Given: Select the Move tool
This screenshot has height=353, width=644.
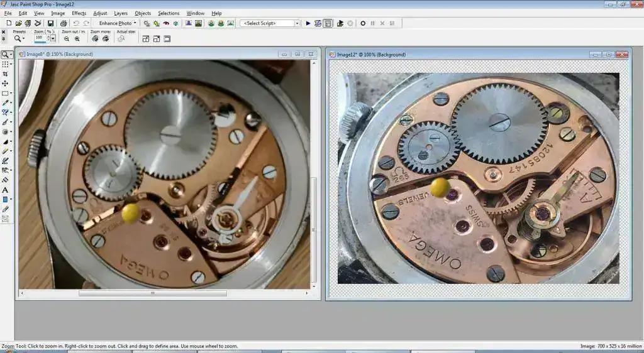Looking at the screenshot, I should tap(6, 84).
